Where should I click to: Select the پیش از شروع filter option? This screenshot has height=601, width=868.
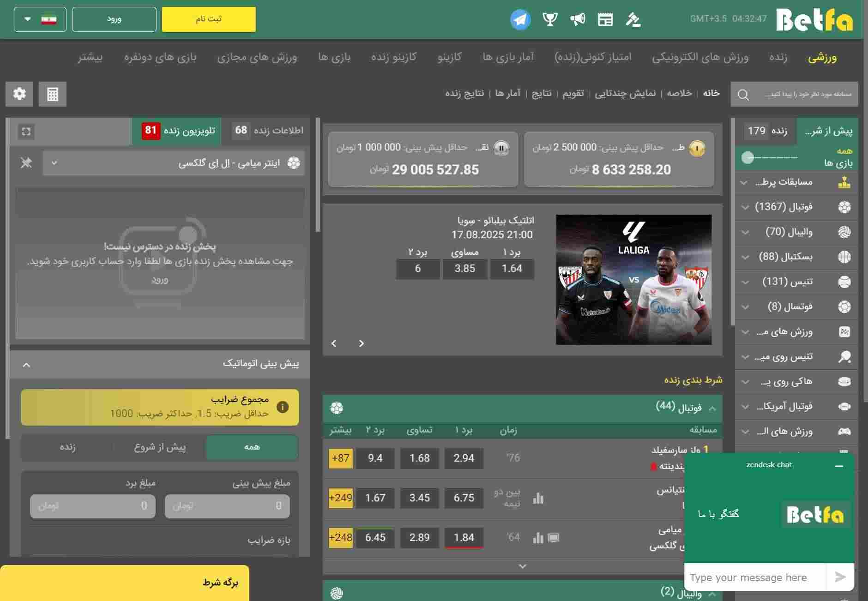[160, 447]
